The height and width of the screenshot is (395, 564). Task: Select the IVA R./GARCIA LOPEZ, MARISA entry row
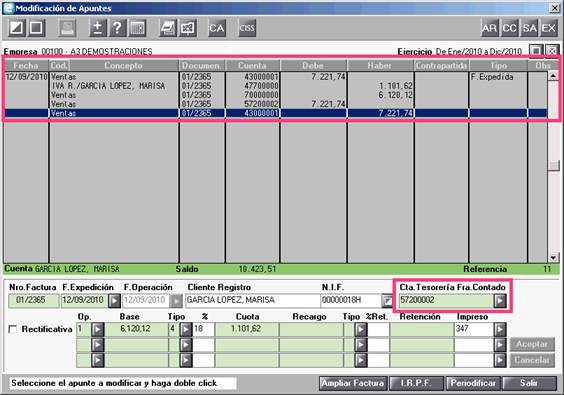pyautogui.click(x=276, y=86)
